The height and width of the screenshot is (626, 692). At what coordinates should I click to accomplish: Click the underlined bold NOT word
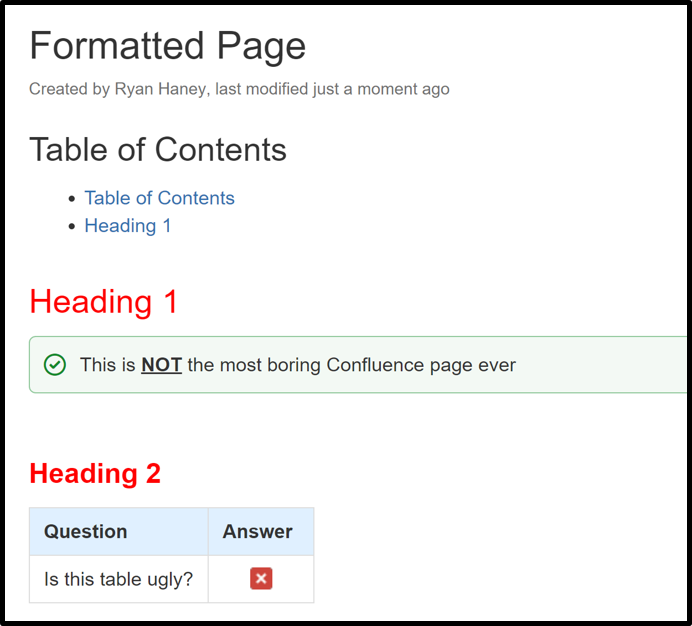161,365
